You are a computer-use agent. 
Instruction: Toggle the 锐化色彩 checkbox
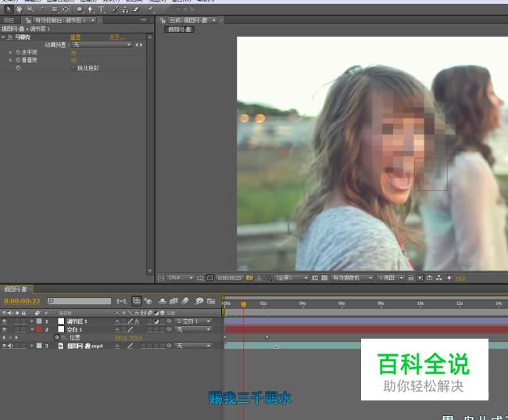pos(73,68)
